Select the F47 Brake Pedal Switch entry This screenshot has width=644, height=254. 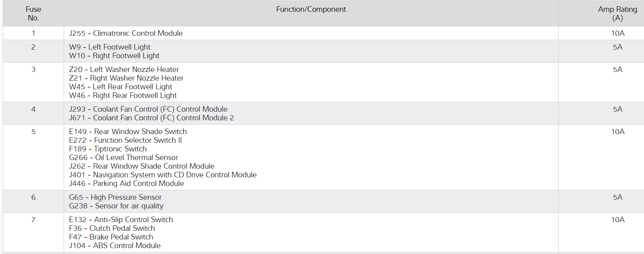coord(111,237)
